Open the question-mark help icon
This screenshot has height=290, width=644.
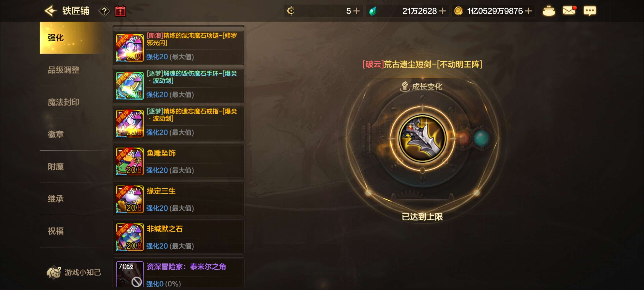(104, 11)
